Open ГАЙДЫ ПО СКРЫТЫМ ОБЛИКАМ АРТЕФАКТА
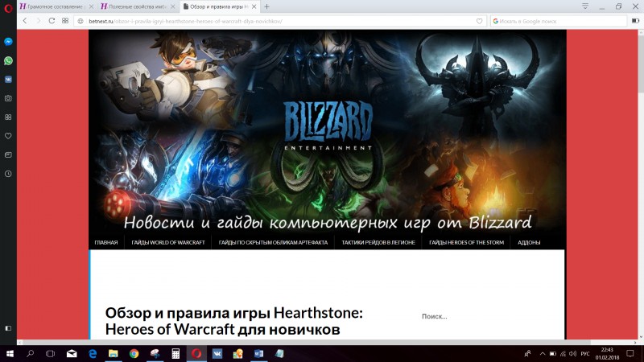 point(273,243)
